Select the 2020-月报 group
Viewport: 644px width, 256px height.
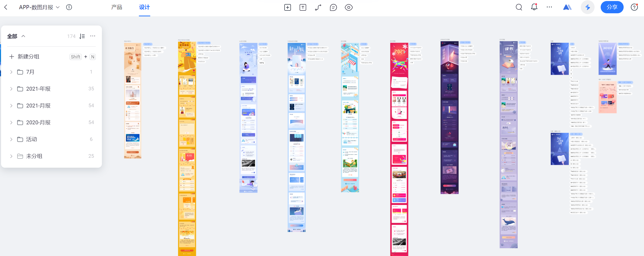tap(51, 123)
